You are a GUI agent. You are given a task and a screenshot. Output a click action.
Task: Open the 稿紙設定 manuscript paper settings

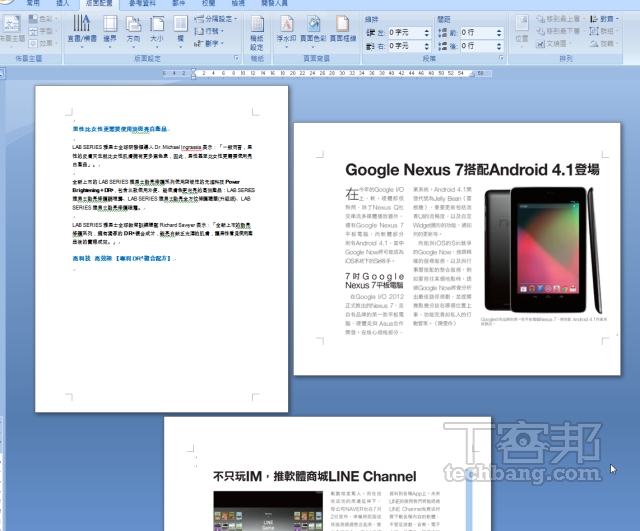(x=257, y=33)
